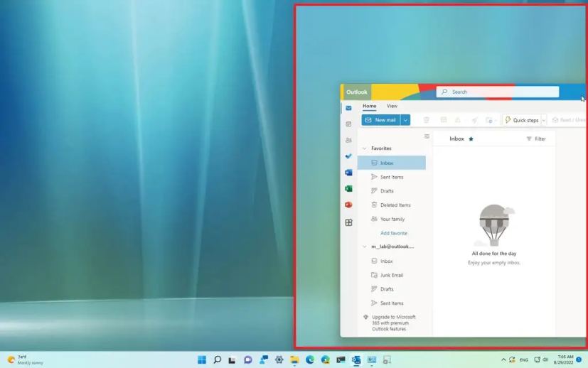Toggle the Inbox favorite star

click(x=471, y=139)
